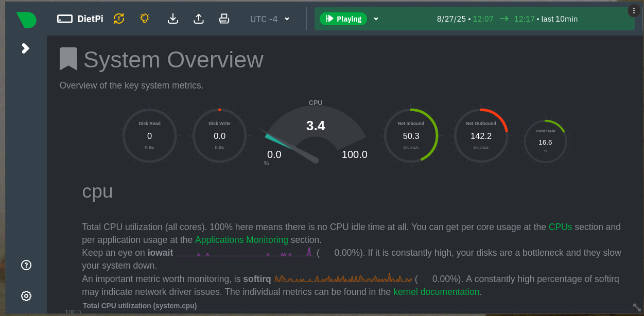The image size is (644, 316).
Task: Click the DietPi node server icon
Action: (x=65, y=19)
